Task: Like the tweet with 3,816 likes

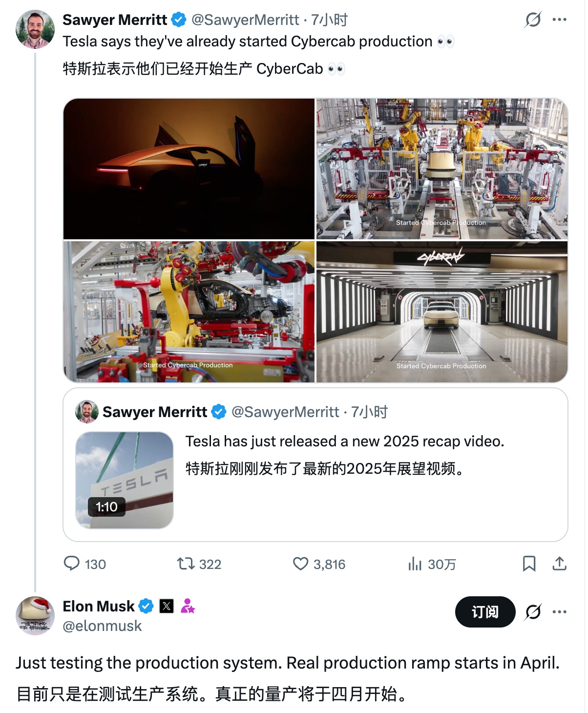Action: 300,564
